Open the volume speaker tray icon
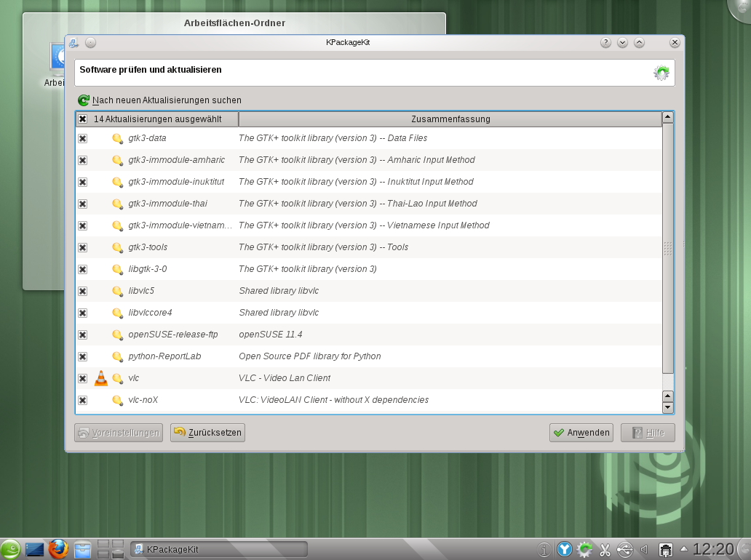Viewport: 751px width, 560px height. tap(643, 550)
